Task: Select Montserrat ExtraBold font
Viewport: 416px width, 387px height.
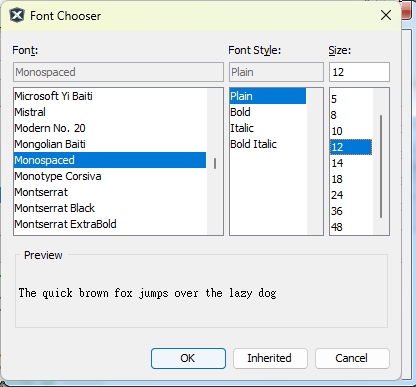Action: pyautogui.click(x=110, y=224)
